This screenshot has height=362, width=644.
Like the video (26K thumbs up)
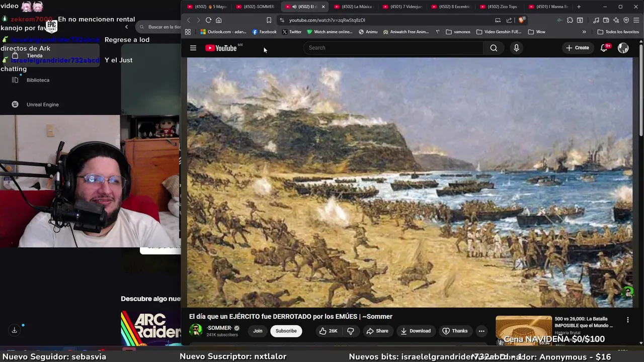coord(328,331)
